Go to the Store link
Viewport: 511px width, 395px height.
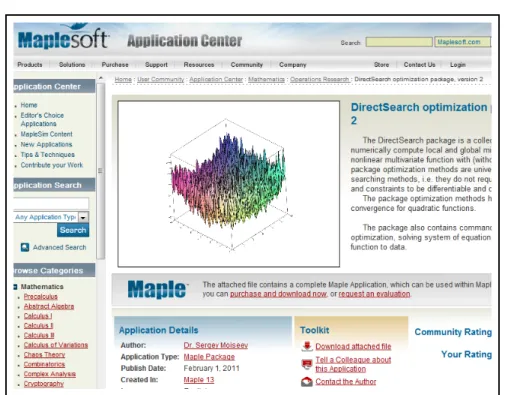coord(381,65)
